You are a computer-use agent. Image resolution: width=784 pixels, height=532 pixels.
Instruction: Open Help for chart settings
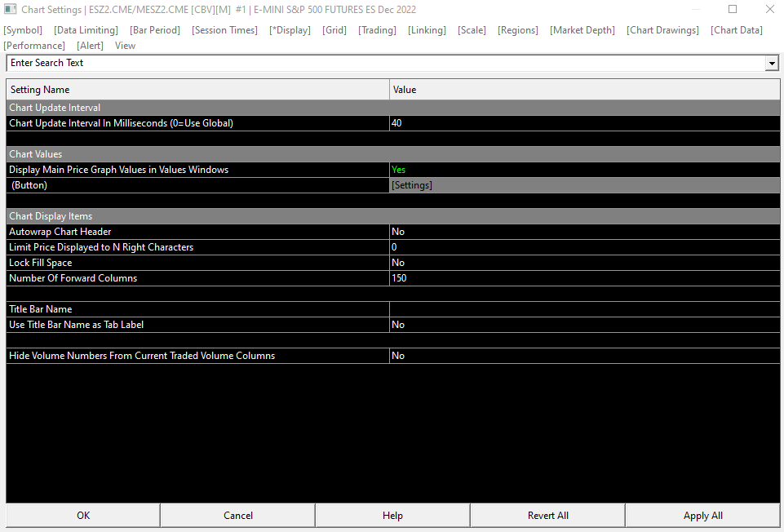tap(392, 516)
